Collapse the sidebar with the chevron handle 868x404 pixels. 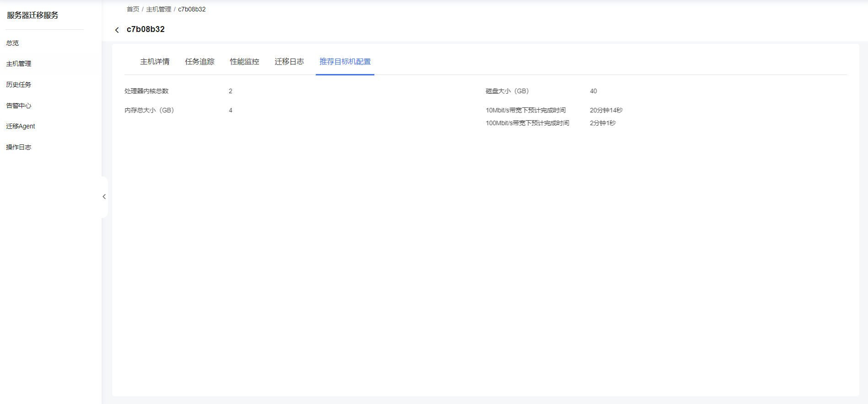(104, 197)
